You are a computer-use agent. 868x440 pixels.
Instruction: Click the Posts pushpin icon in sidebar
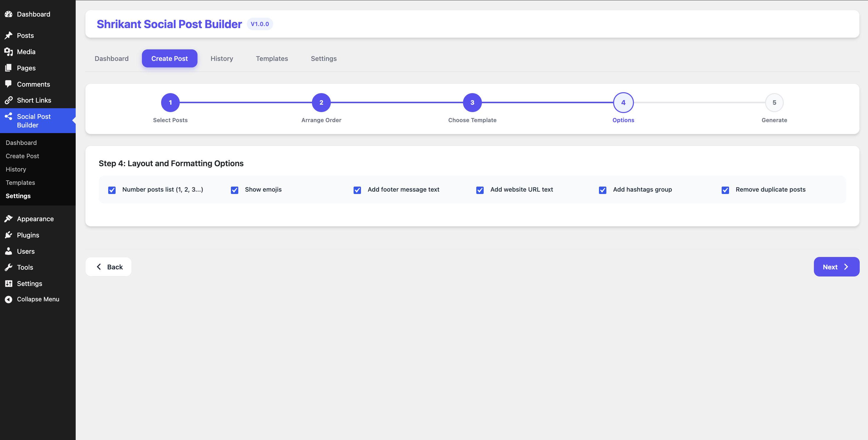pyautogui.click(x=8, y=35)
